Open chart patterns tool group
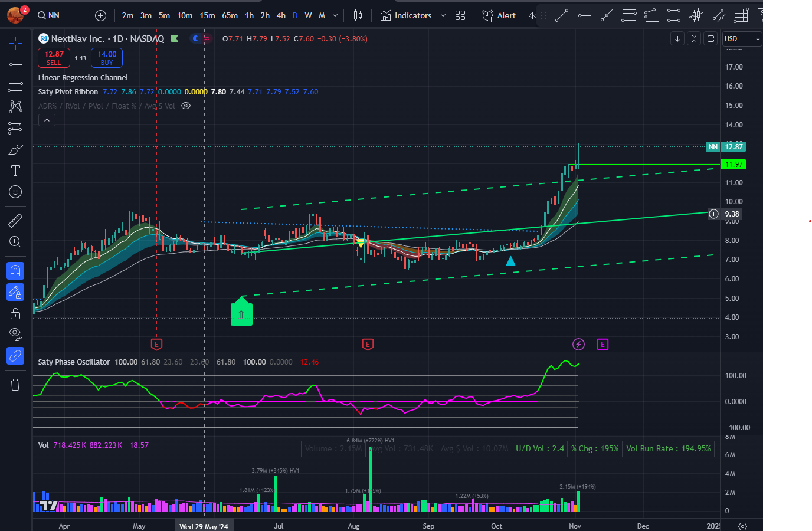 click(x=15, y=106)
